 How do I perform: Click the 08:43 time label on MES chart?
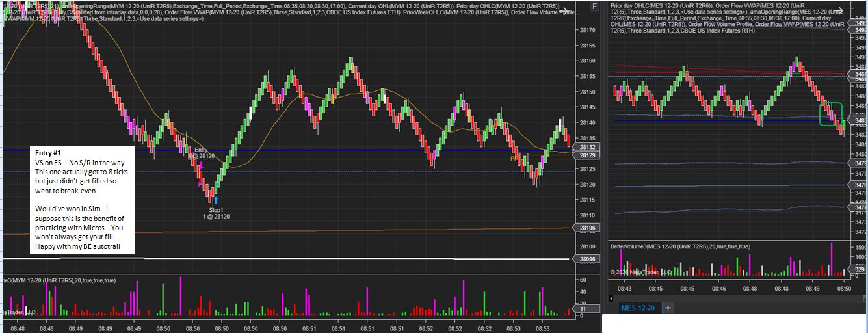(x=624, y=289)
